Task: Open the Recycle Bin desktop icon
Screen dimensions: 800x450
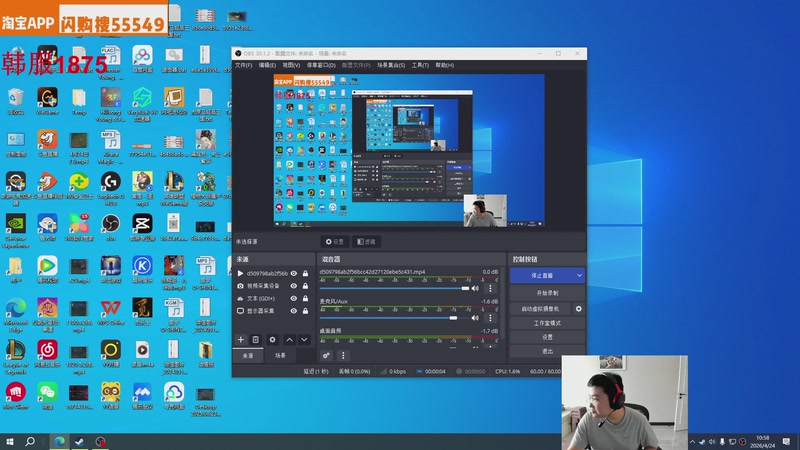Action: click(16, 101)
